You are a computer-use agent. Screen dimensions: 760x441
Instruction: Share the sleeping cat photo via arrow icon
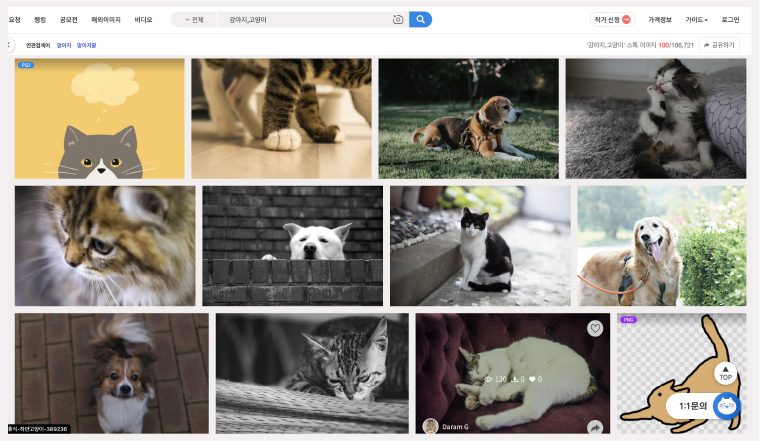595,427
